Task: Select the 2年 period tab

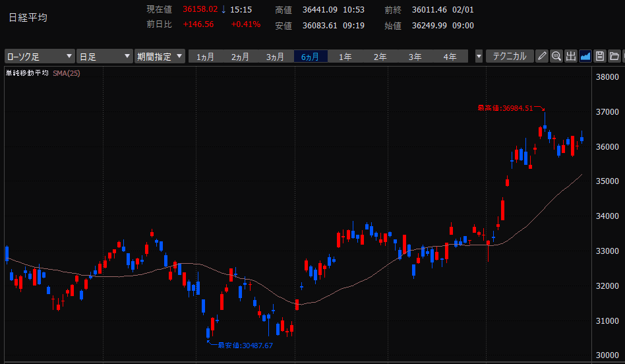Action: coord(380,57)
